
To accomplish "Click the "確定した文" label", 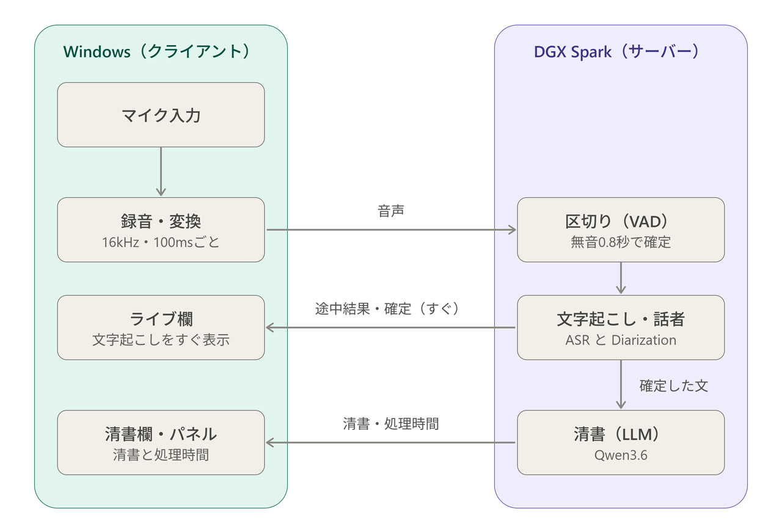I will pos(674,386).
